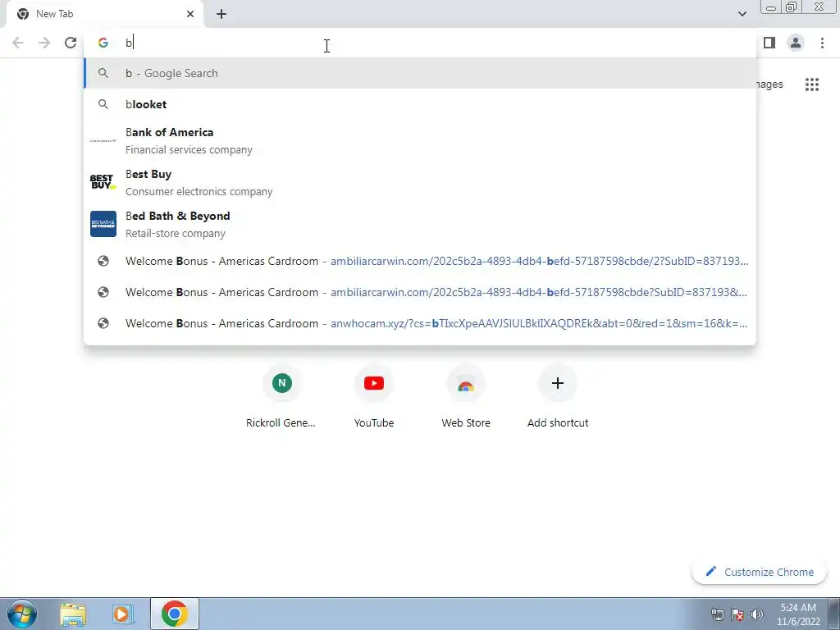Click the Show desktop strip

click(834, 614)
